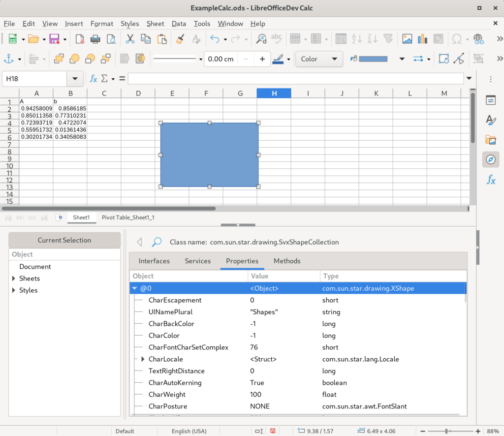Click inside the formula input line

pos(295,79)
